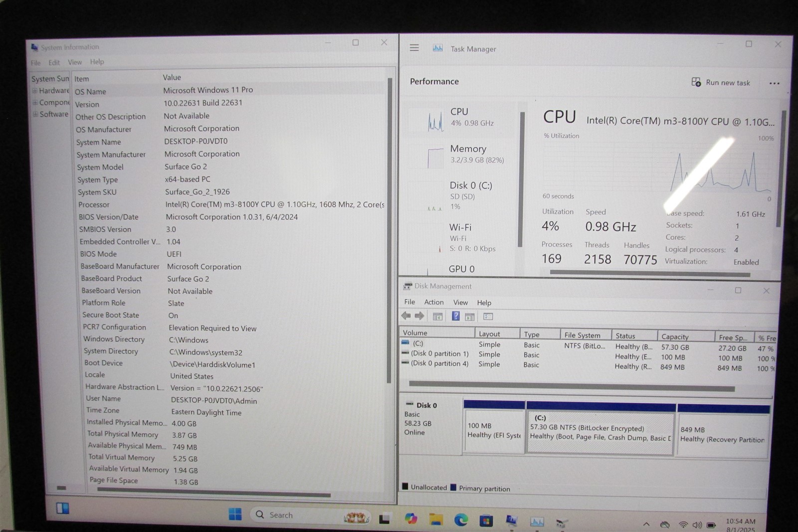Click the Volume column header in Disk Management
798x532 pixels.
pos(437,333)
